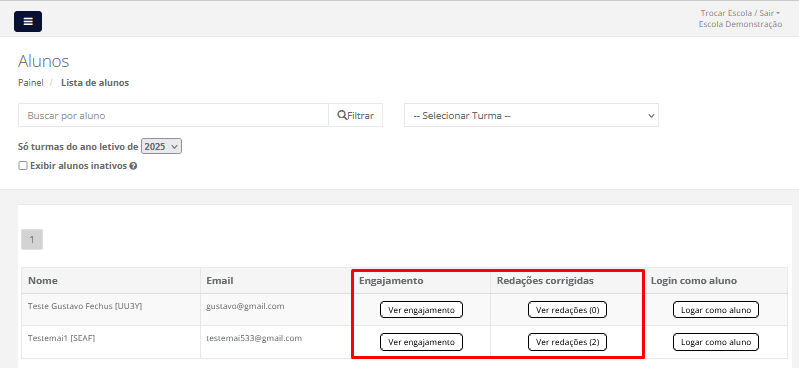Viewport: 799px width, 368px height.
Task: Click Escola Demonstração text in header
Action: coord(740,24)
